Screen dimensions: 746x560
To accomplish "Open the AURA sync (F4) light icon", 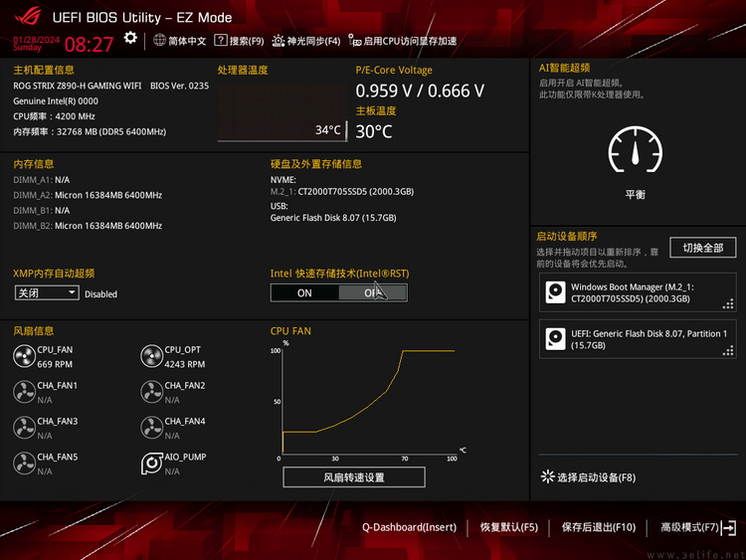I will click(x=278, y=41).
